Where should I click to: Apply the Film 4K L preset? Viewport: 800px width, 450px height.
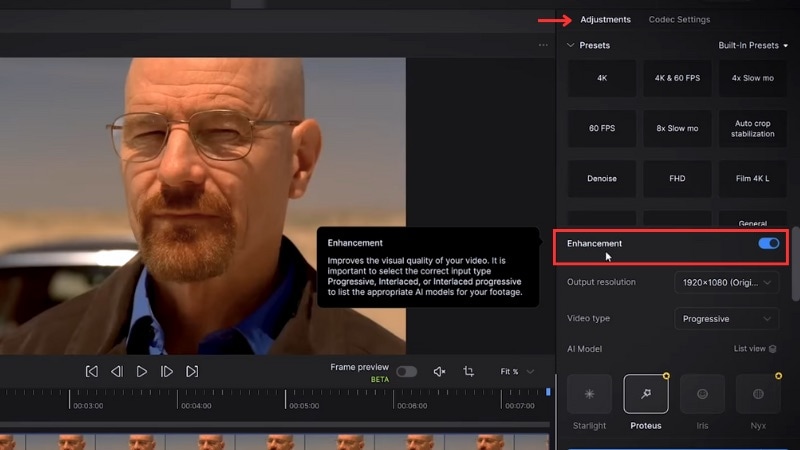coord(753,179)
